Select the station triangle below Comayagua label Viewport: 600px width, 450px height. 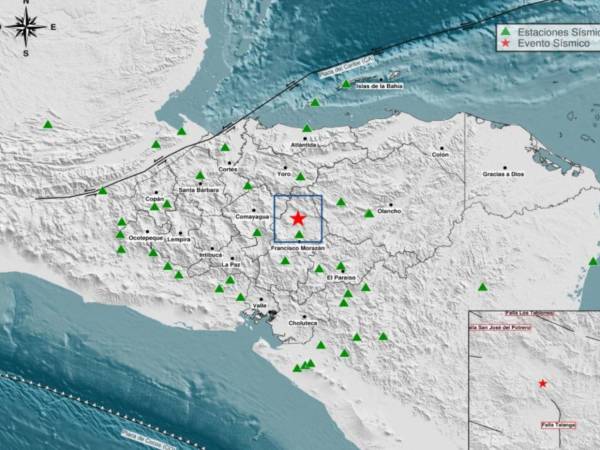tap(257, 232)
